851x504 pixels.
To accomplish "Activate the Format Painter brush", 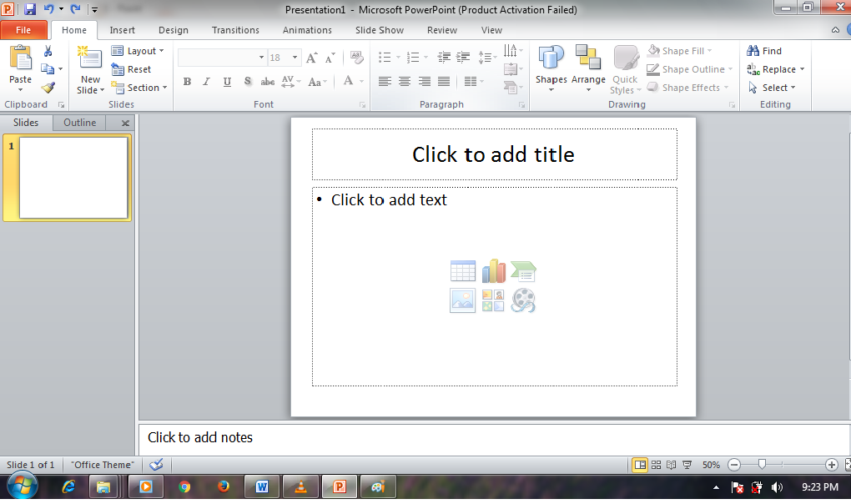I will click(x=48, y=87).
